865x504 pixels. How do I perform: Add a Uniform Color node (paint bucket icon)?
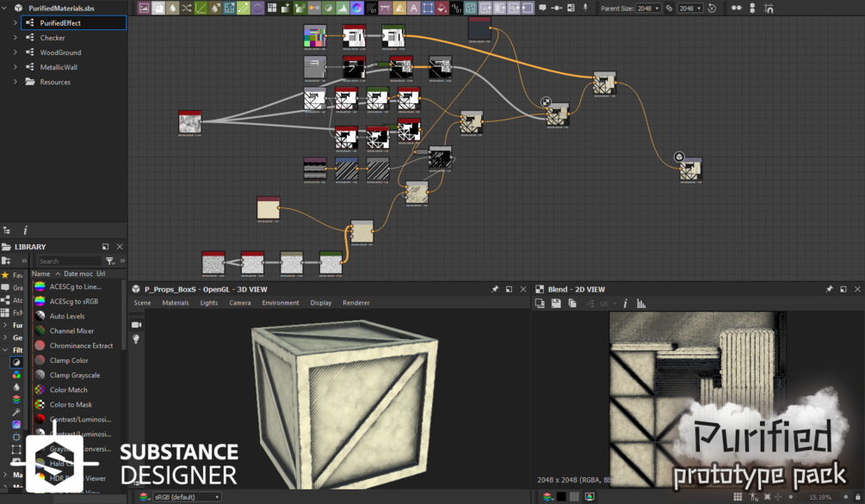click(x=442, y=8)
